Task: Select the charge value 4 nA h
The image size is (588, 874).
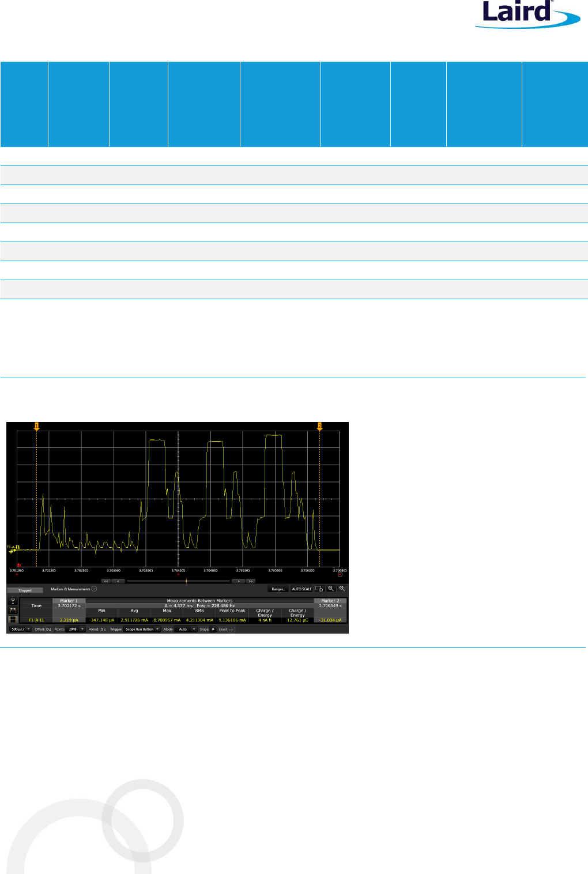Action: (x=265, y=620)
